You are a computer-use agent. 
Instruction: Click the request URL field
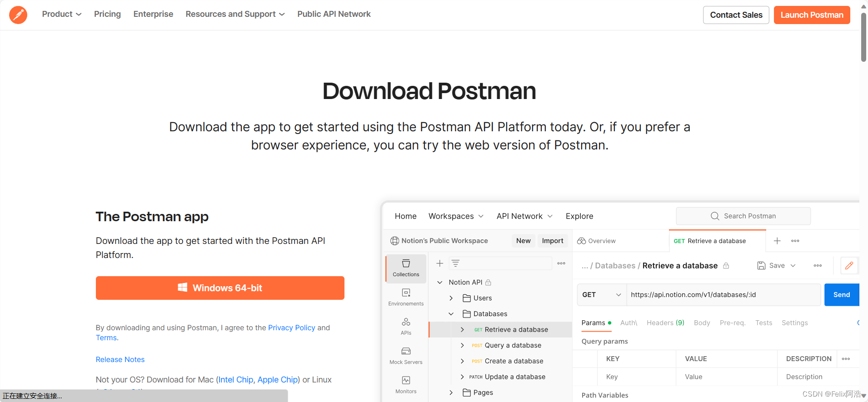[x=723, y=295]
